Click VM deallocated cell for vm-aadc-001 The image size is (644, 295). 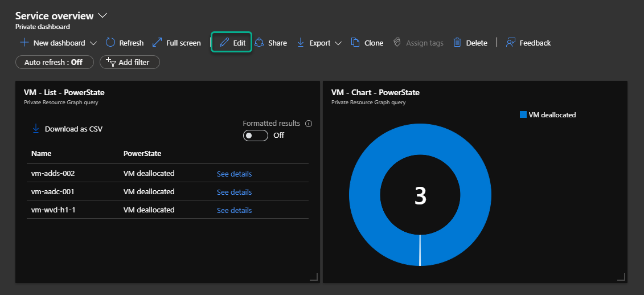tap(149, 191)
